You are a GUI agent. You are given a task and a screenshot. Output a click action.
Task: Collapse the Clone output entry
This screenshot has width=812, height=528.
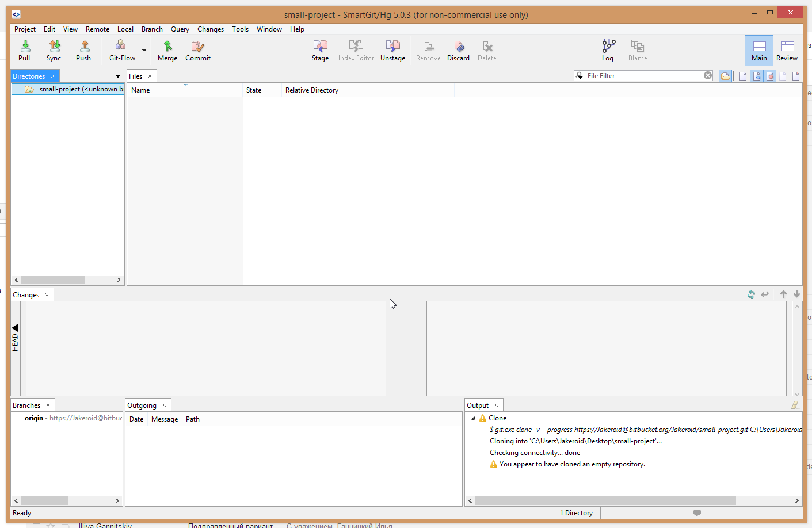click(473, 418)
